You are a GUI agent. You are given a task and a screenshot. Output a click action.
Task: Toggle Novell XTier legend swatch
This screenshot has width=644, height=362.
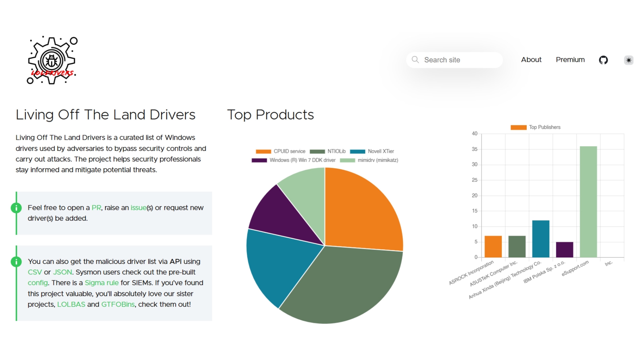(x=358, y=151)
